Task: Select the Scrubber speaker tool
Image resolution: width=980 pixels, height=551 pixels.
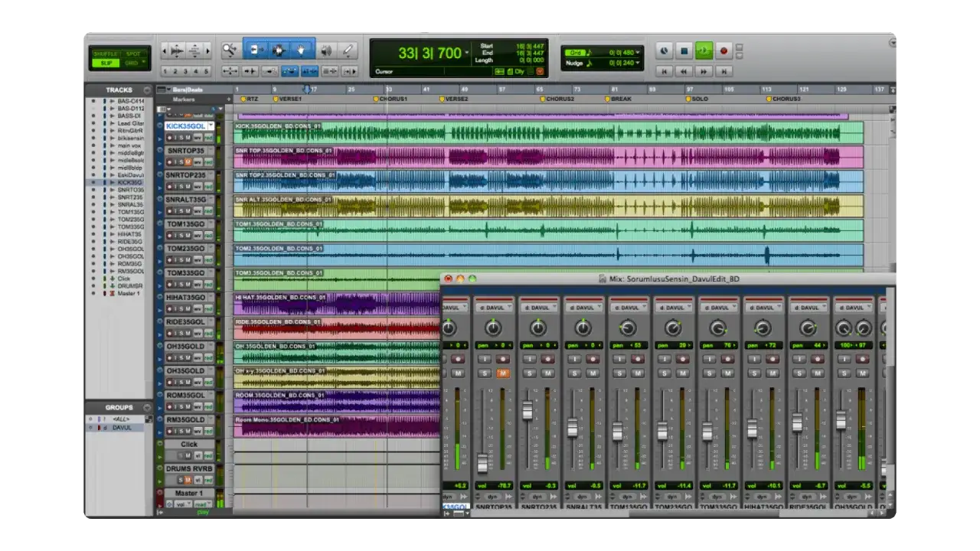Action: click(x=327, y=51)
